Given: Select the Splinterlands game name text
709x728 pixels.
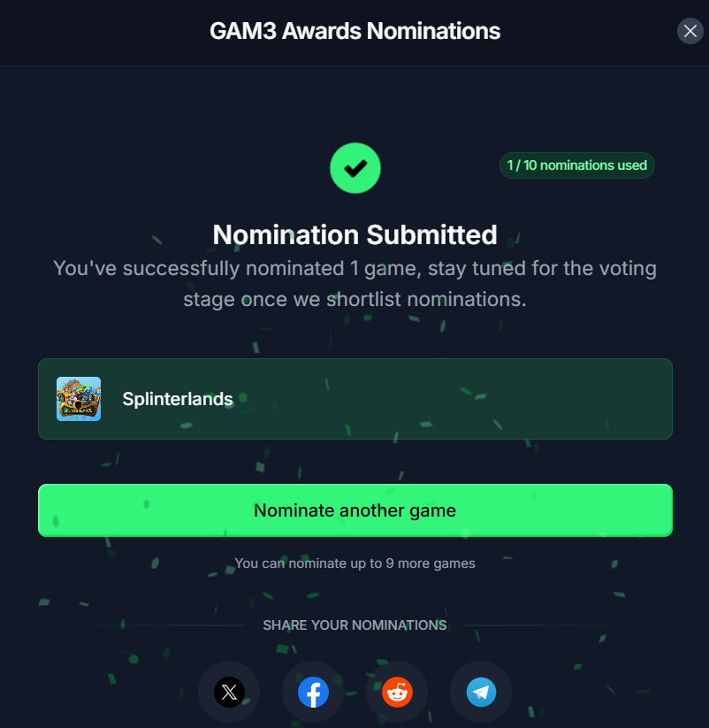Looking at the screenshot, I should tap(178, 399).
